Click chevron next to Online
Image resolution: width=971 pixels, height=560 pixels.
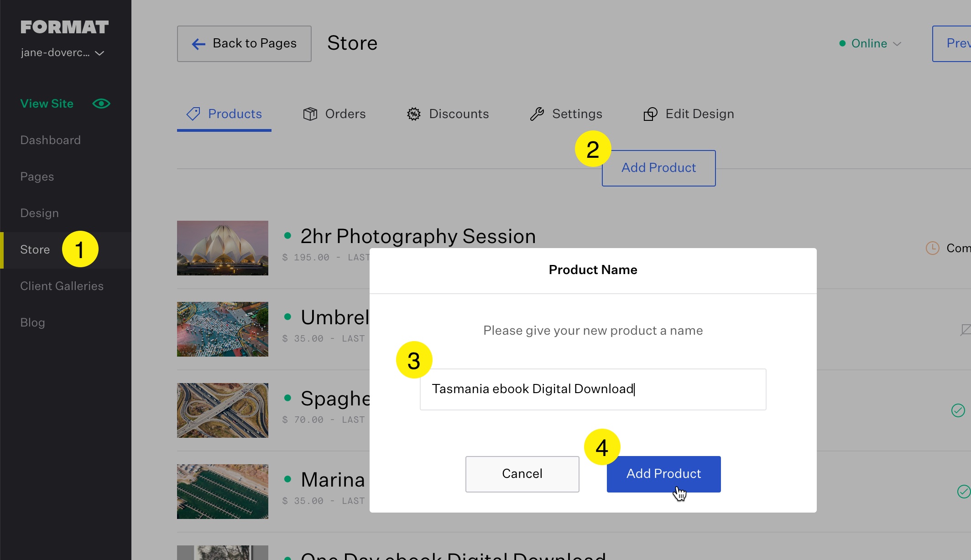click(x=897, y=44)
